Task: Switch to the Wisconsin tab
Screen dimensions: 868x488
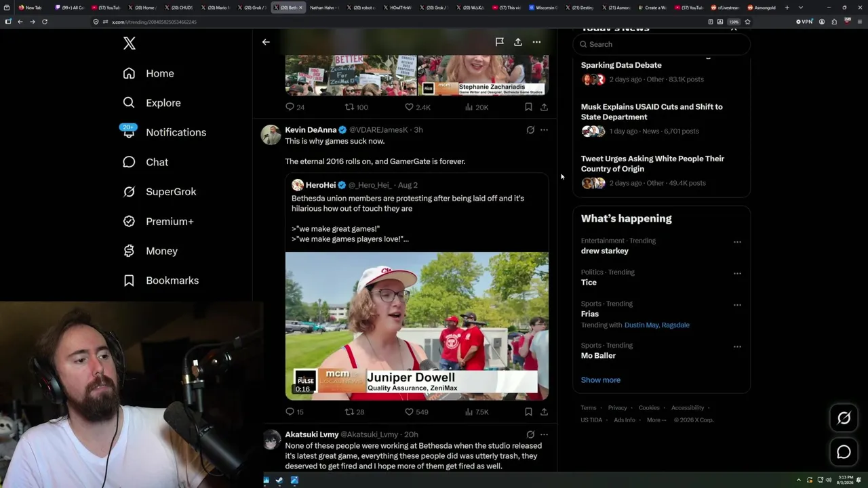Action: coord(542,7)
